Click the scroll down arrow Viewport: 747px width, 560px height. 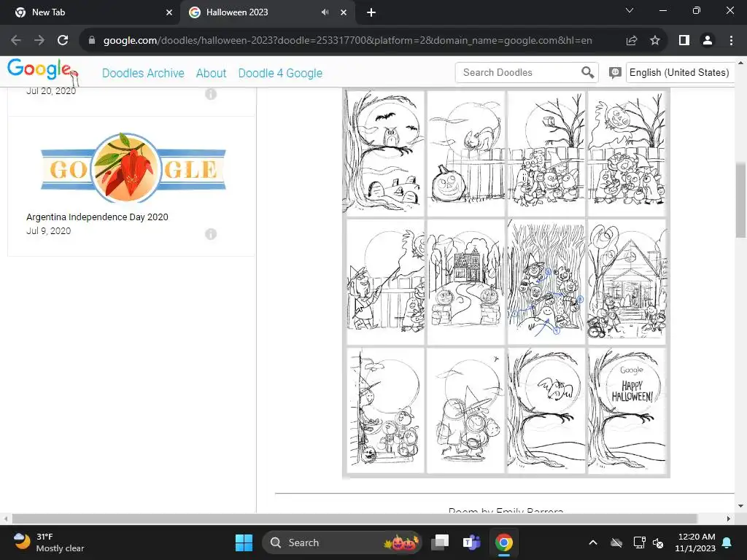741,506
